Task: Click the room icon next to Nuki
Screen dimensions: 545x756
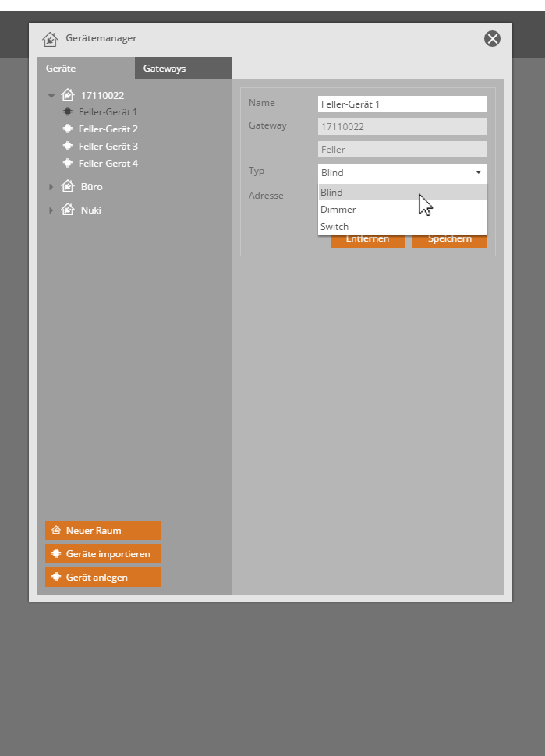Action: (68, 210)
